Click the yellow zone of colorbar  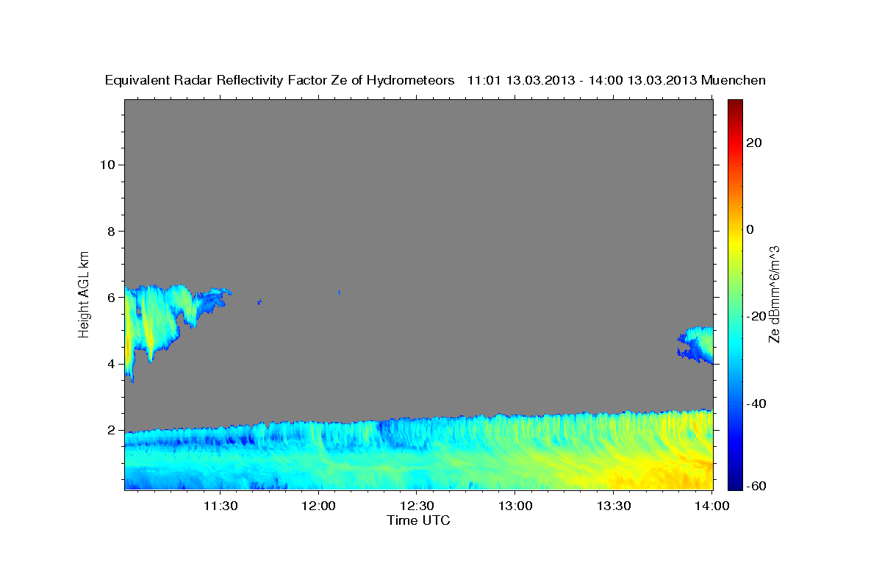point(735,243)
